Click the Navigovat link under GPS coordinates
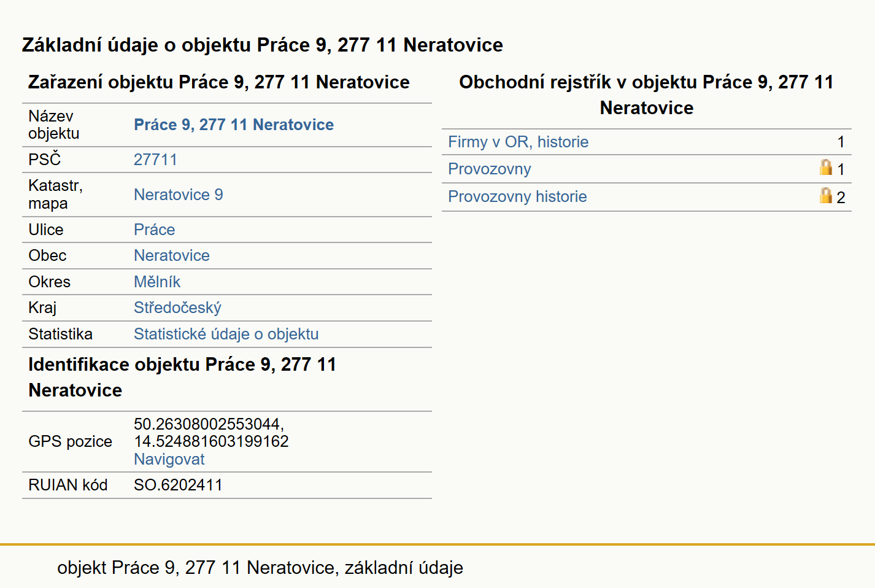The image size is (875, 588). [x=169, y=459]
